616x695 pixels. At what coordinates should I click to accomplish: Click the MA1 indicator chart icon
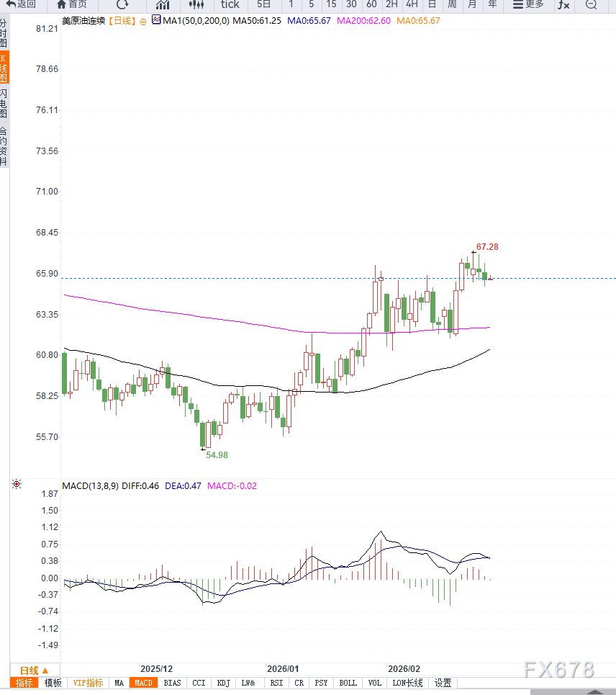click(156, 20)
